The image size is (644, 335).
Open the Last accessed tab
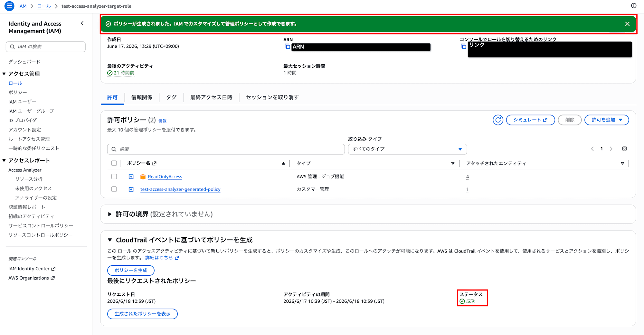211,97
